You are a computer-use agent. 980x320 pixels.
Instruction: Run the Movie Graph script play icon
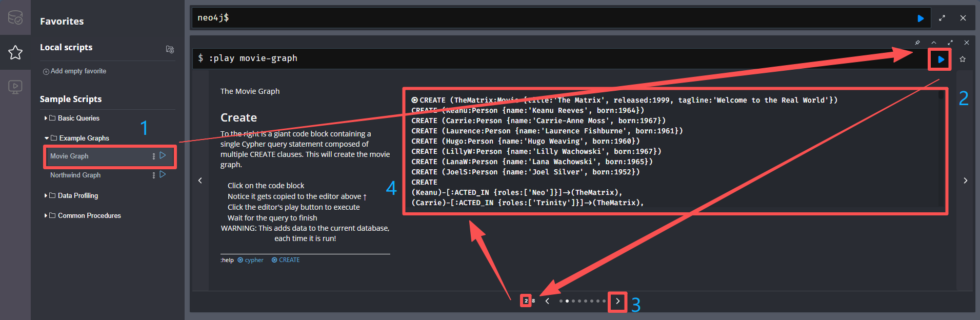point(163,155)
